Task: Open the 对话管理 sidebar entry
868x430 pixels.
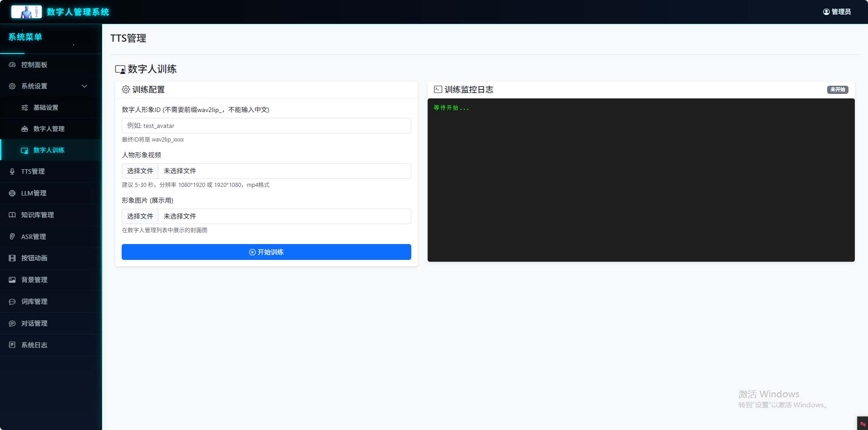Action: (x=34, y=323)
